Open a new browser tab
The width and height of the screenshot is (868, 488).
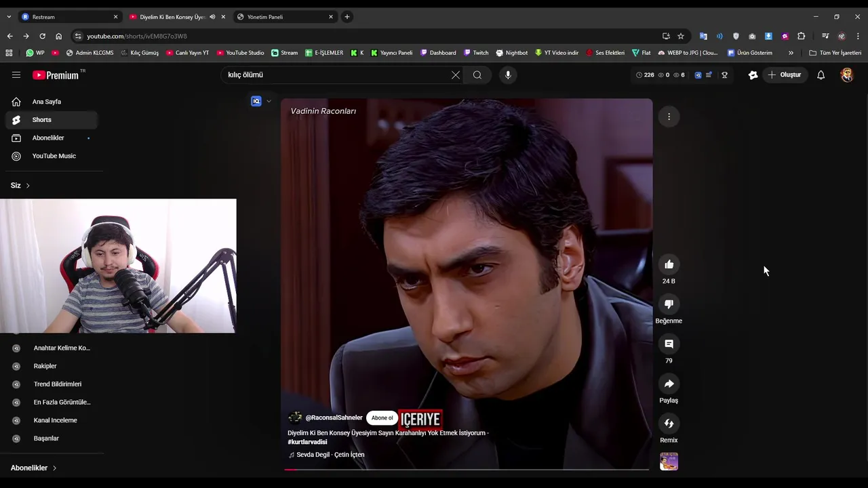(347, 17)
